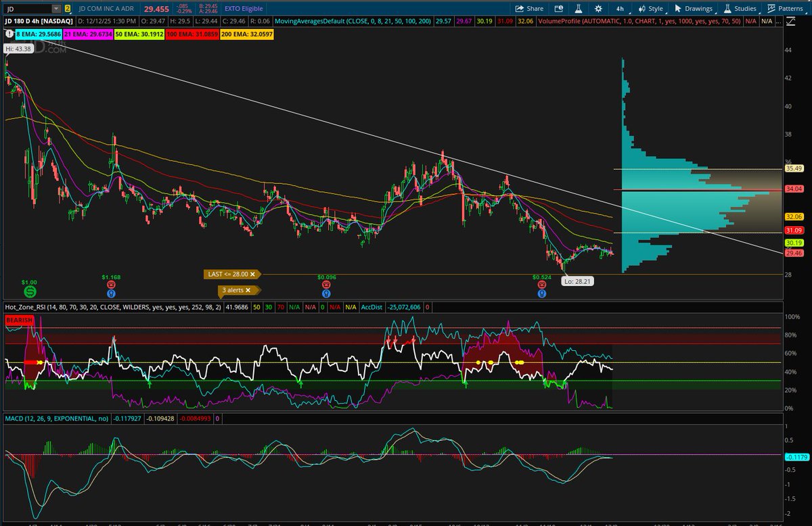Viewport: 812px width, 526px height.
Task: Click the AccDist label in RSI header
Action: (371, 307)
